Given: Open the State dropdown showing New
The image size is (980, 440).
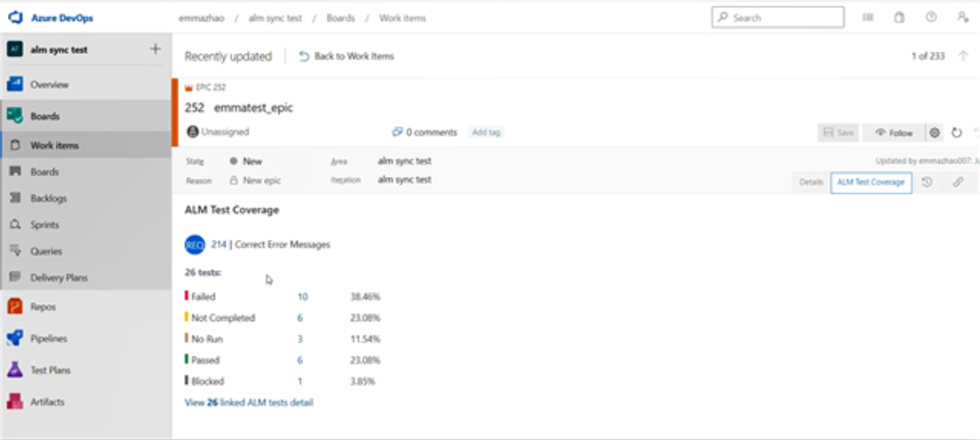Looking at the screenshot, I should click(246, 161).
